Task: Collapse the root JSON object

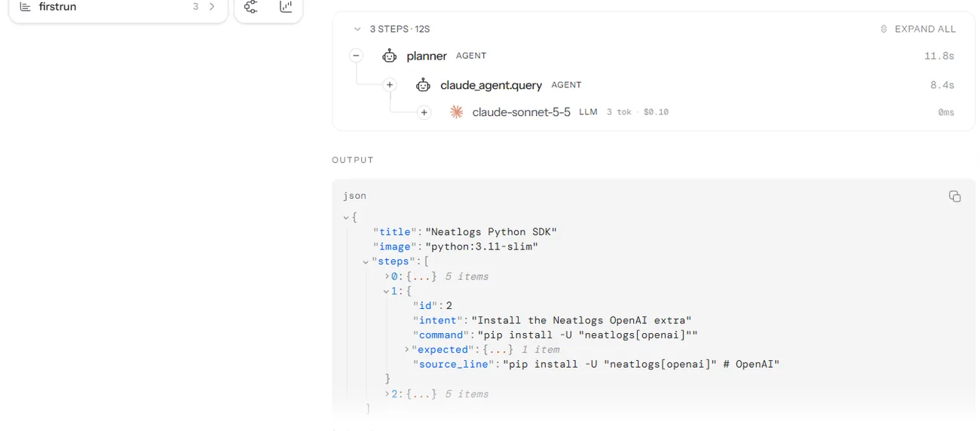Action: [x=347, y=218]
